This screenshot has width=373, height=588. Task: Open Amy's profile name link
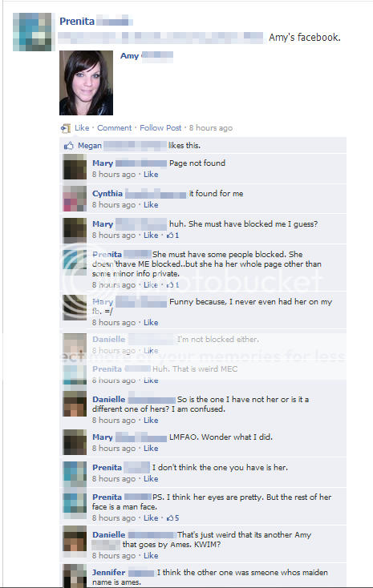pos(130,56)
